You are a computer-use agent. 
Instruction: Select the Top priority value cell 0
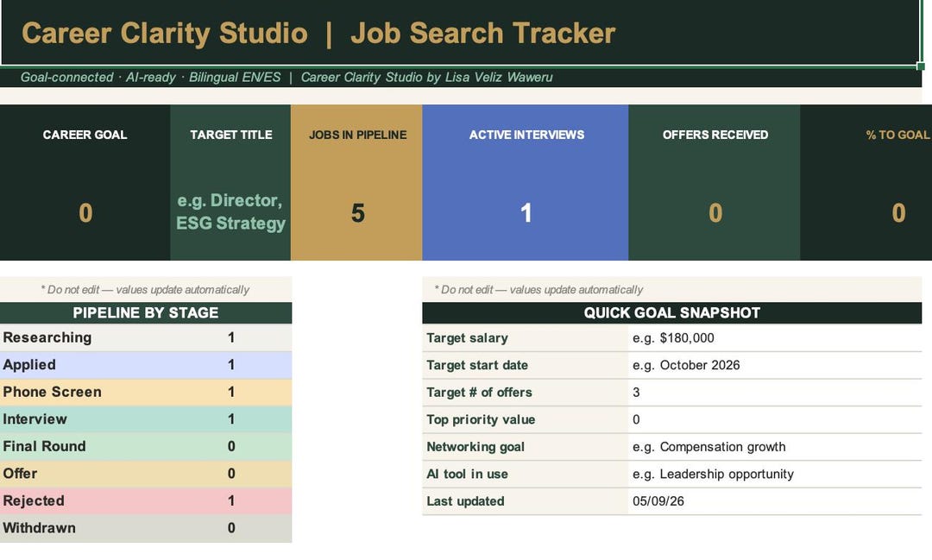(x=774, y=419)
